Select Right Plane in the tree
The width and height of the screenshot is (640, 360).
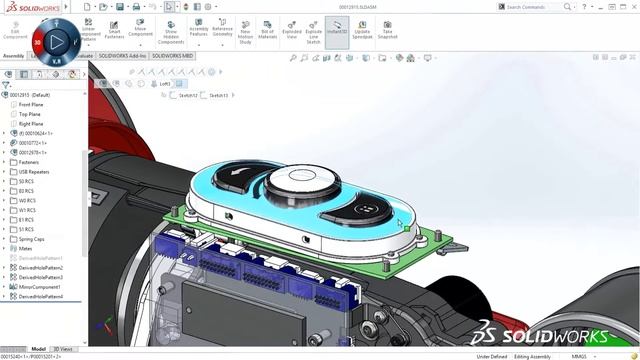point(31,124)
